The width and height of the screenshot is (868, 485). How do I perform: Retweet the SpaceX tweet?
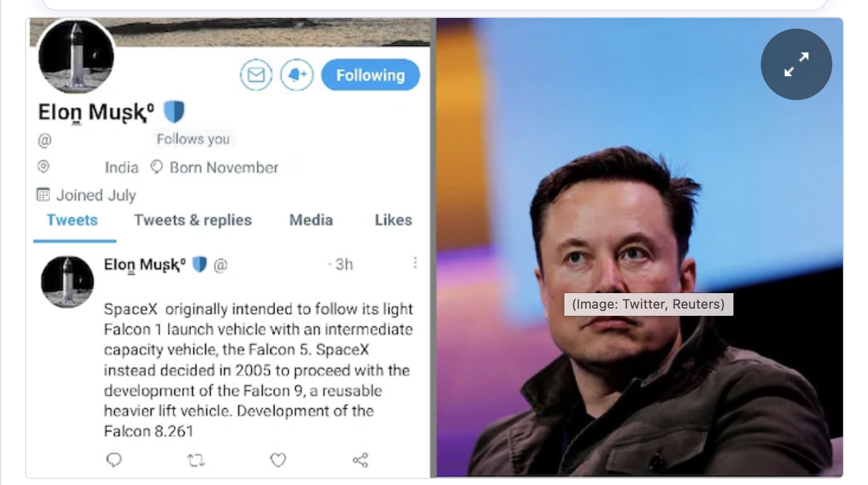click(x=196, y=459)
